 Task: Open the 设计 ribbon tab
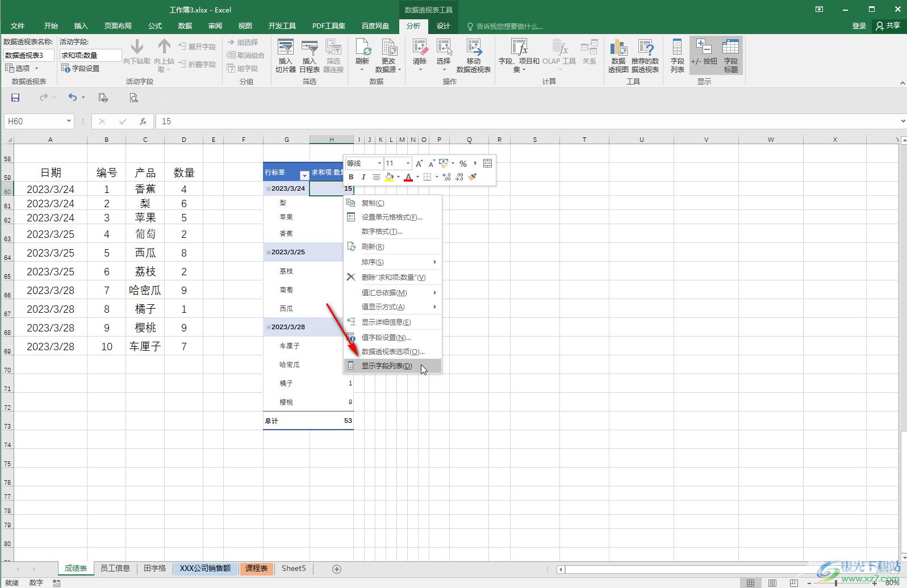pos(443,26)
